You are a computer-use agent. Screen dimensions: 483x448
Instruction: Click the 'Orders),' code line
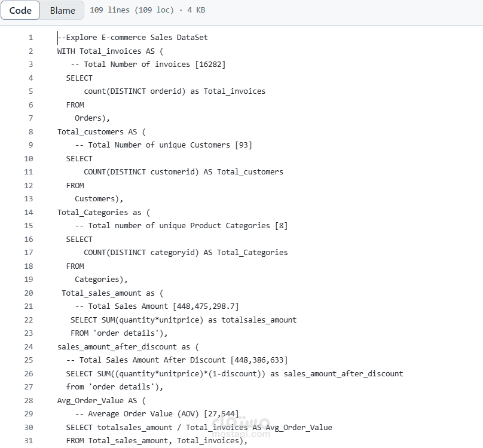[92, 118]
